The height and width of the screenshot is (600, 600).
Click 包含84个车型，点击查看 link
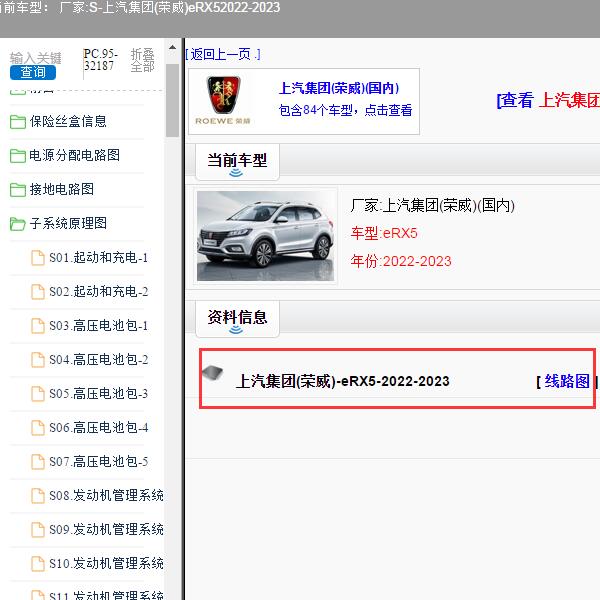345,110
